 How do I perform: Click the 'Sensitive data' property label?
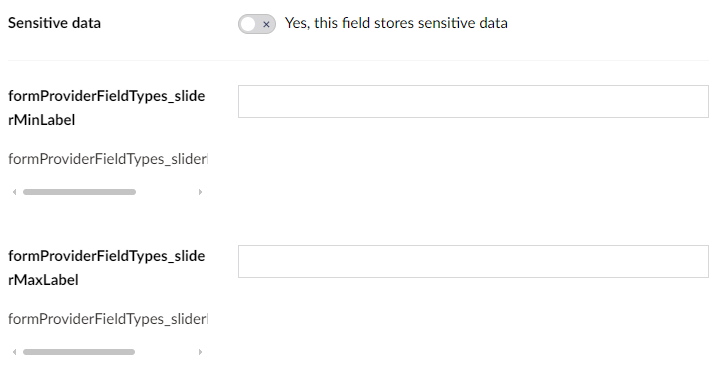(55, 23)
